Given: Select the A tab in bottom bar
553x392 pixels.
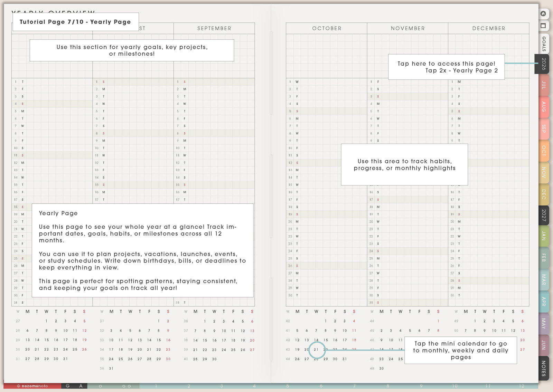Looking at the screenshot, I should (x=81, y=386).
